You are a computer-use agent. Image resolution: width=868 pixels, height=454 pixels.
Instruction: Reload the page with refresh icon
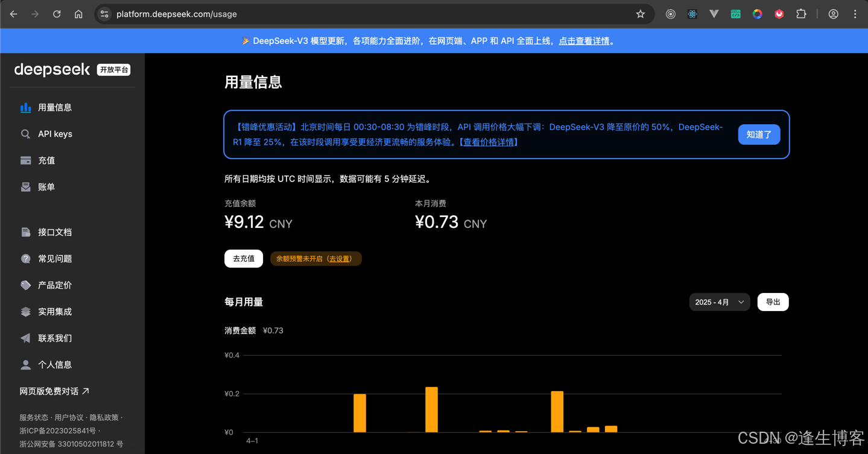click(57, 14)
